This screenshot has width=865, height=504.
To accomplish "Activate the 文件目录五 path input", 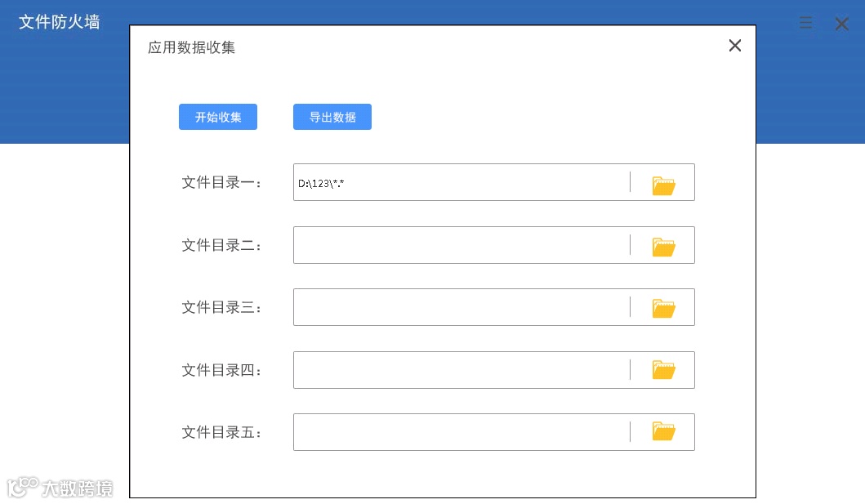I will 461,432.
